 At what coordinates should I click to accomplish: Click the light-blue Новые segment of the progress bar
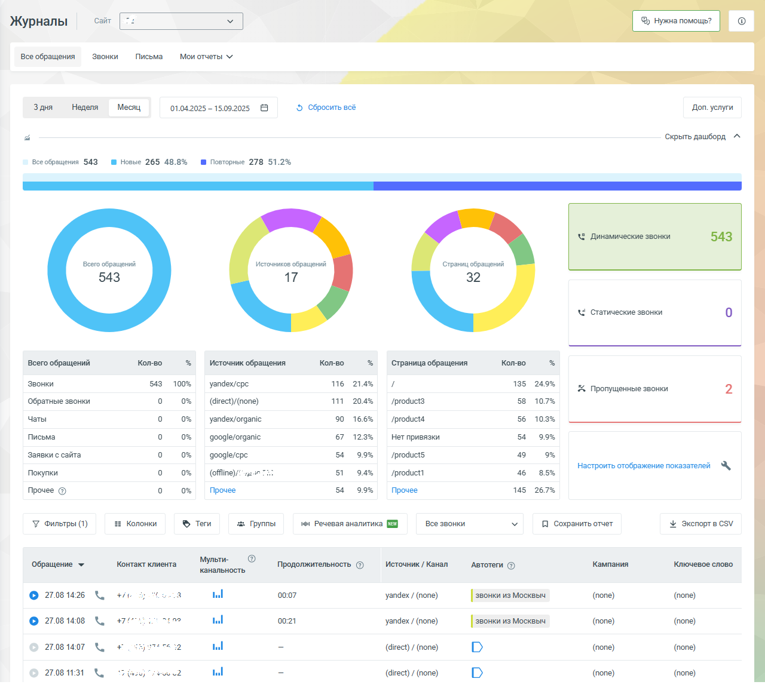click(x=198, y=186)
